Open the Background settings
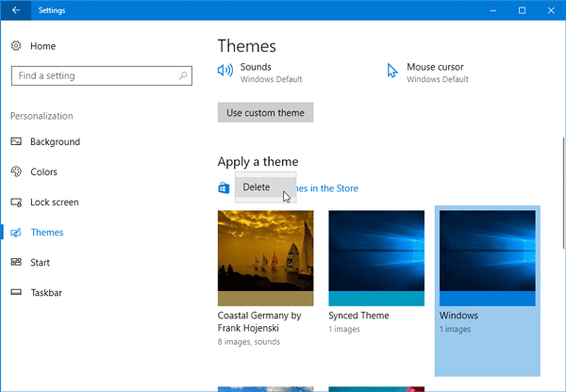 click(55, 142)
